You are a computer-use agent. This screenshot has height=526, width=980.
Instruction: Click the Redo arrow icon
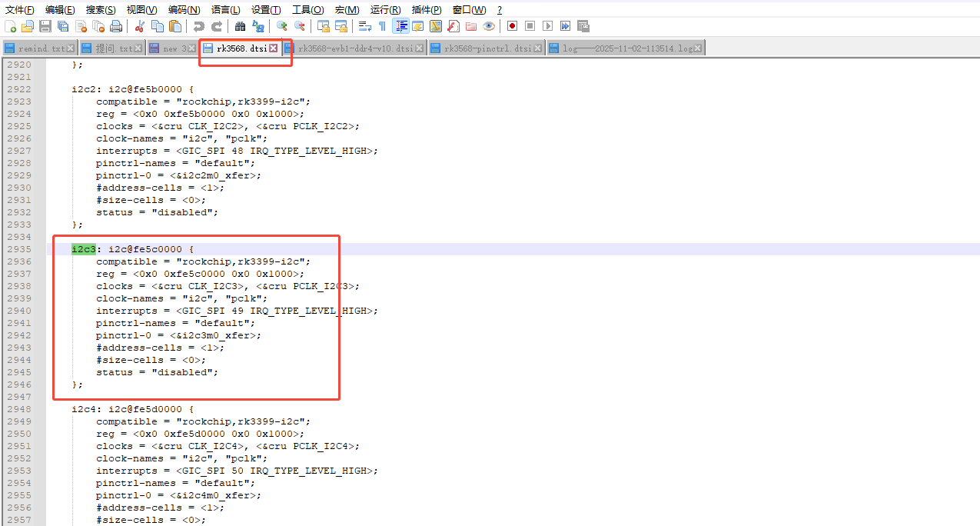[x=217, y=26]
